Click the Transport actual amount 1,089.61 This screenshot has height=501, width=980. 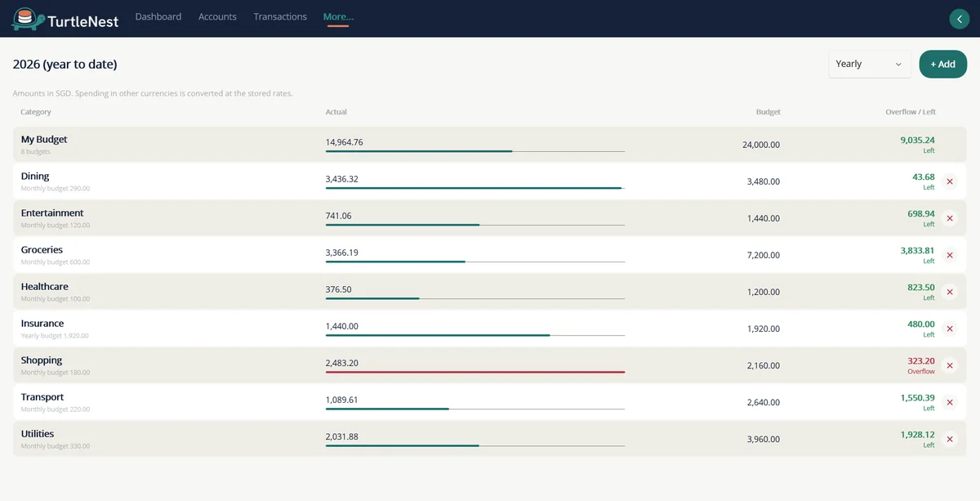pos(341,400)
